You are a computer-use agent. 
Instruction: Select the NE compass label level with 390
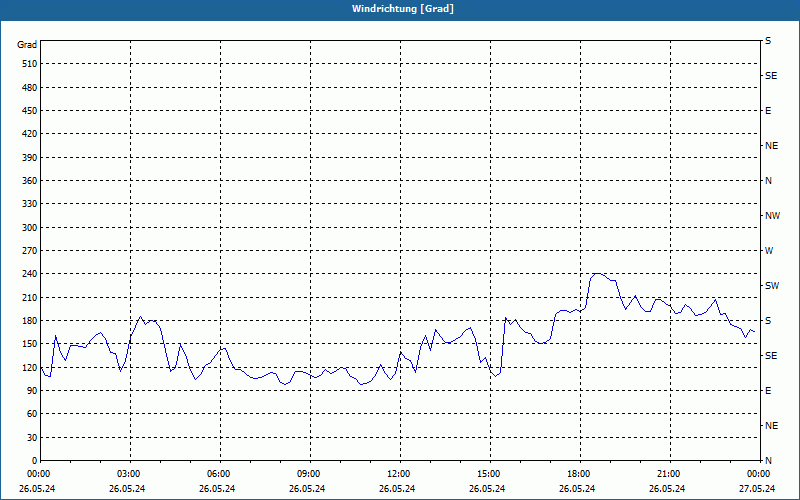[771, 146]
